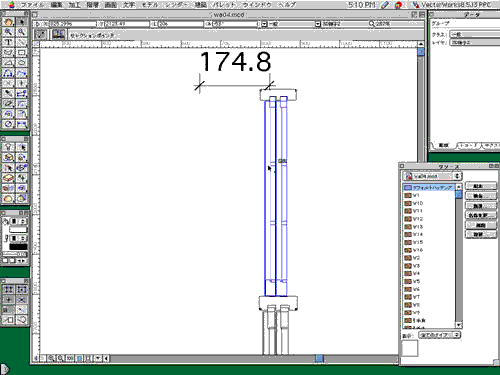
Task: Select the Oval tool
Action: 21,63
